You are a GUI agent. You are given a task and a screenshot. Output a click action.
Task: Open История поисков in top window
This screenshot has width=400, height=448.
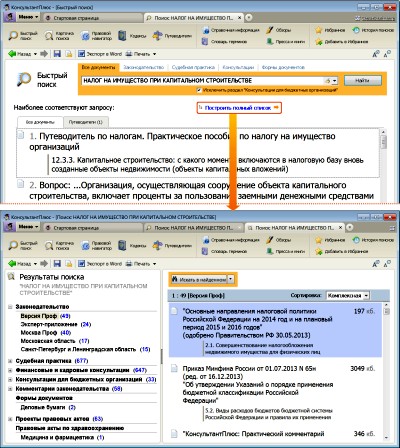pos(373,30)
